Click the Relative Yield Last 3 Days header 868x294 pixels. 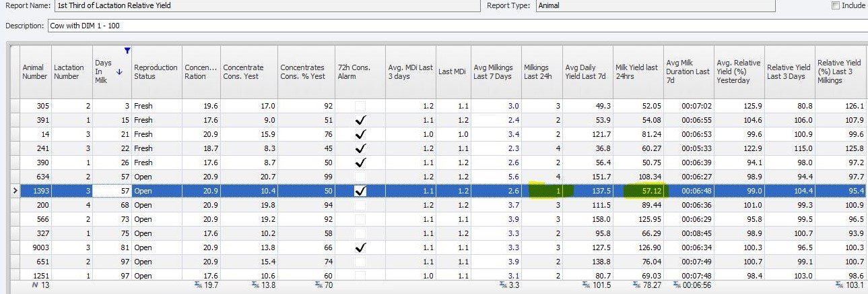789,71
